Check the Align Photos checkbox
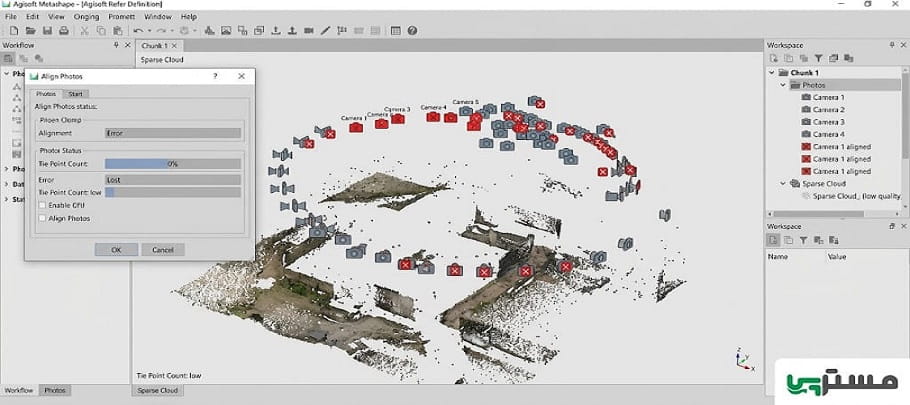The height and width of the screenshot is (405, 910). [x=42, y=219]
